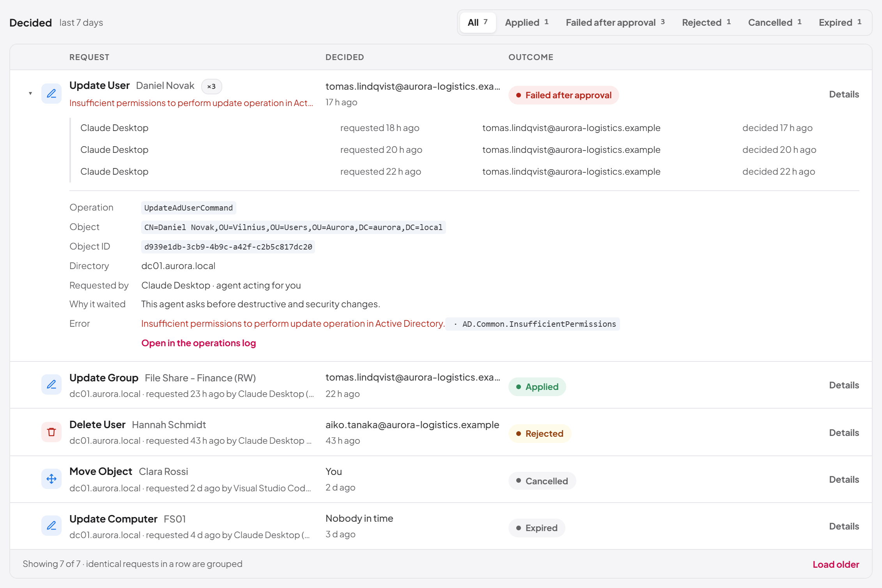This screenshot has height=588, width=882.
Task: Collapse the Update User Daniel Novak row
Action: coord(30,94)
